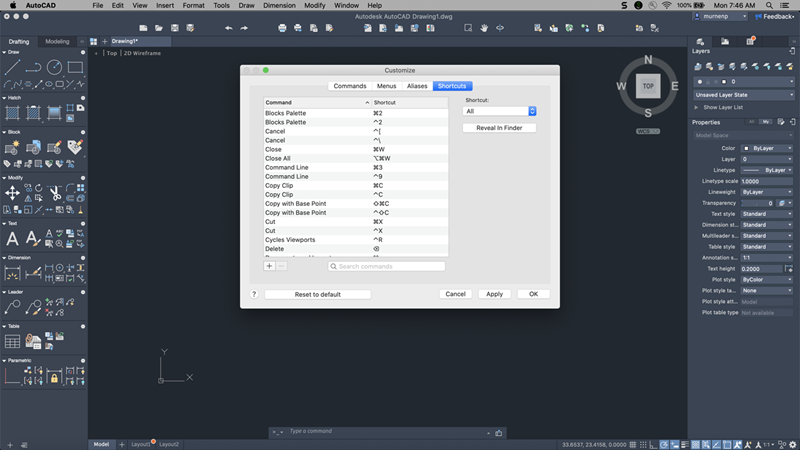Collapse the Modify panel section
This screenshot has height=450, width=800.
coord(5,178)
